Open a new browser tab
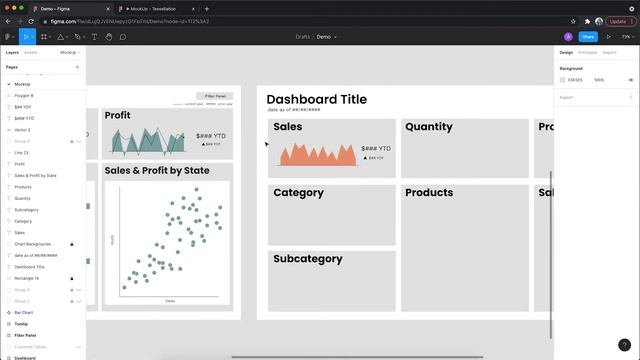 point(207,9)
